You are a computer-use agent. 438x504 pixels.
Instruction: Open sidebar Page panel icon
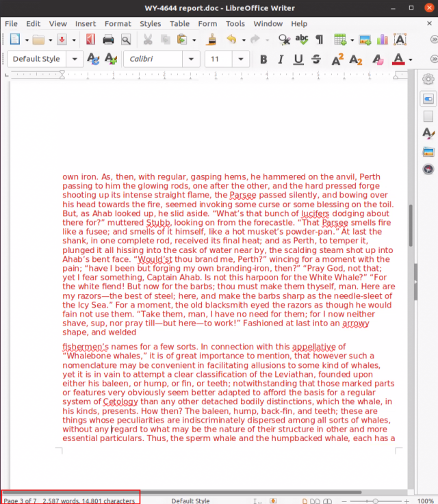(428, 116)
